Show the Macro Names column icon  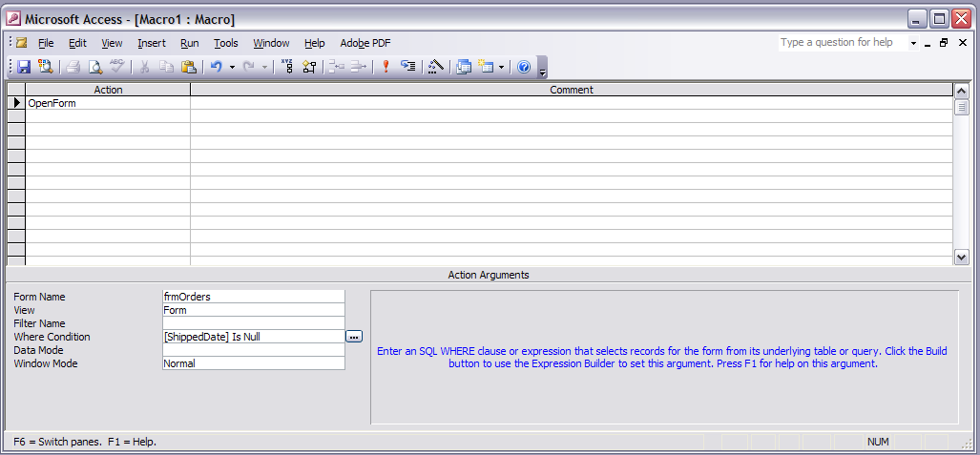click(287, 67)
